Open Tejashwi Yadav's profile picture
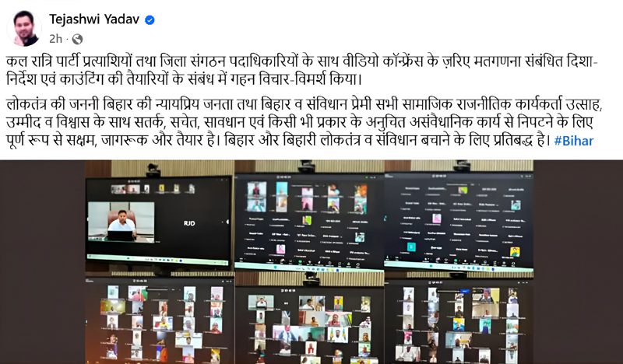The height and width of the screenshot is (364, 623). 24,29
